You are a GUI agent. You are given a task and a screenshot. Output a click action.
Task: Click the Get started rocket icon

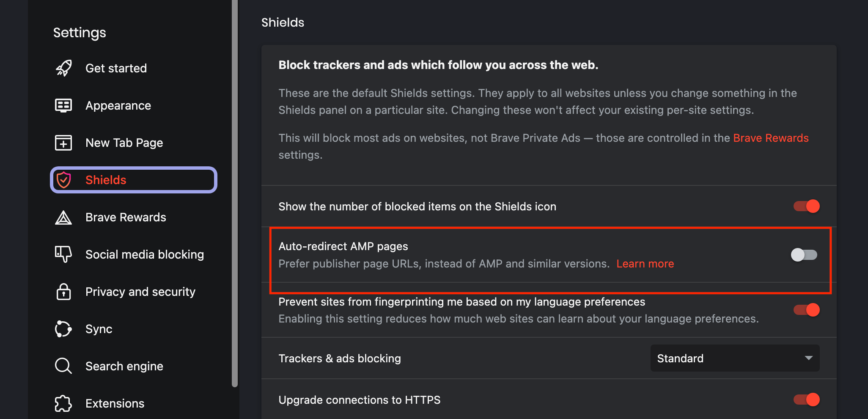[x=63, y=68]
